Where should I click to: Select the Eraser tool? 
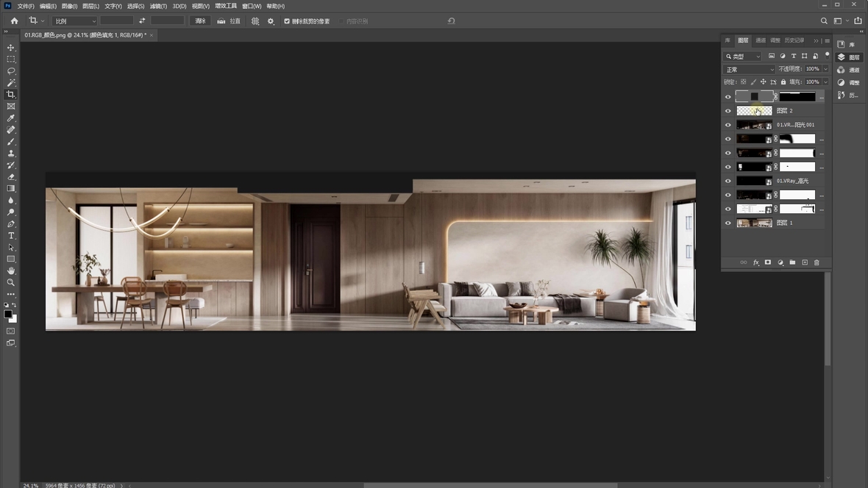(11, 177)
